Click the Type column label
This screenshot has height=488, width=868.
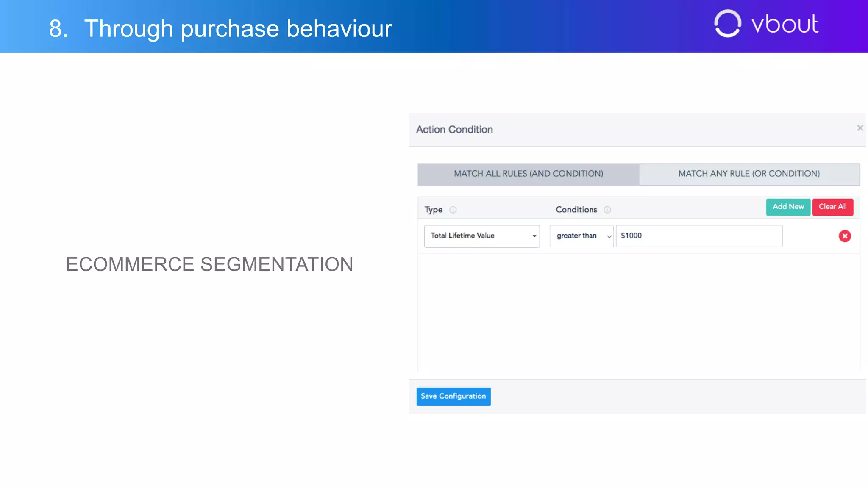click(434, 210)
